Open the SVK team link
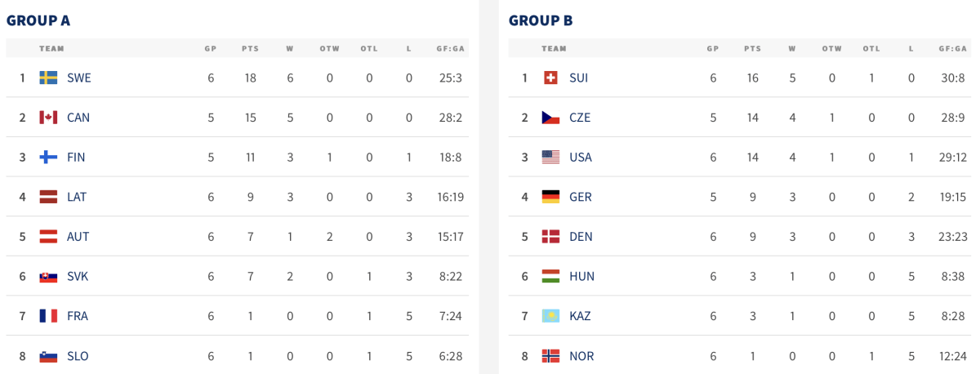 [x=78, y=277]
